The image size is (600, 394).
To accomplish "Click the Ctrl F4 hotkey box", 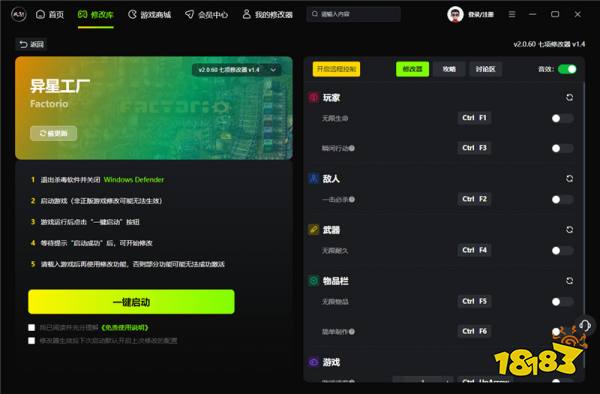I will (474, 250).
